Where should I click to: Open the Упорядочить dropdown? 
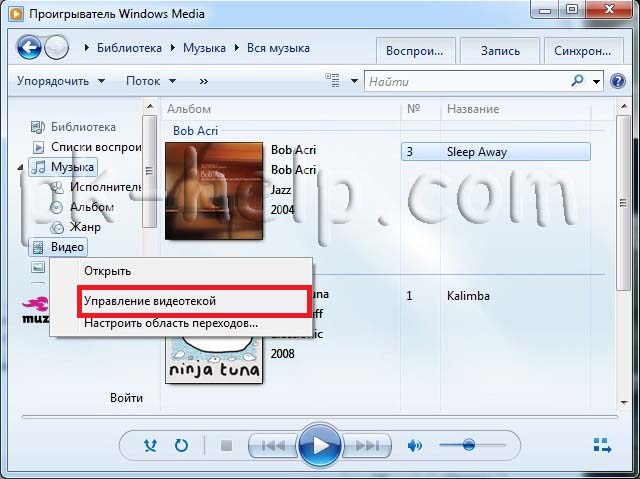(61, 81)
